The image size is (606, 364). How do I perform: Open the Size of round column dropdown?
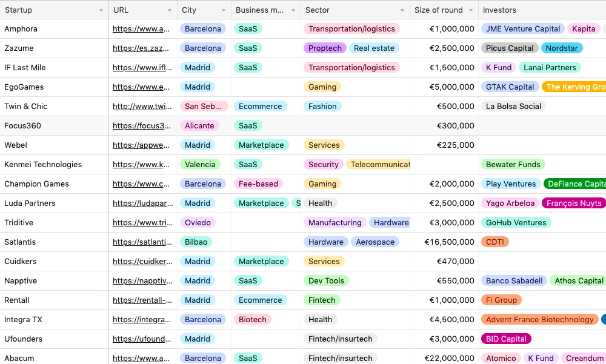coord(471,10)
